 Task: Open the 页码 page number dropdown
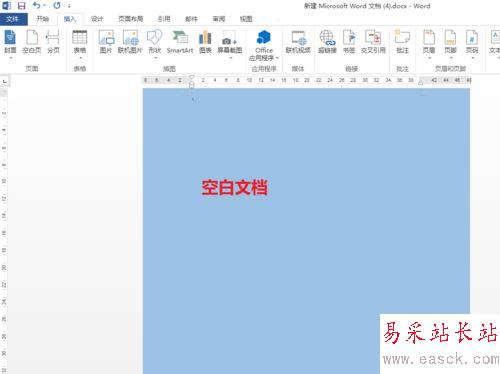point(472,45)
